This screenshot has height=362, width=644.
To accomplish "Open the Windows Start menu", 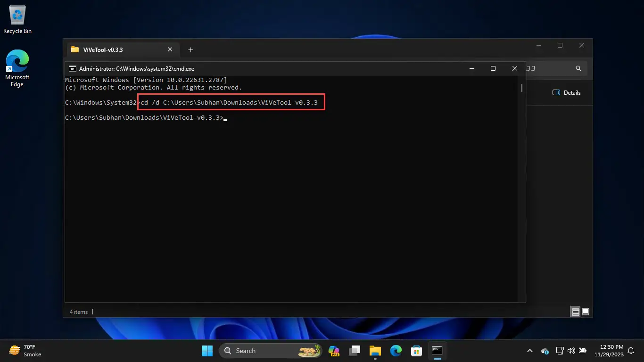I will click(x=207, y=351).
